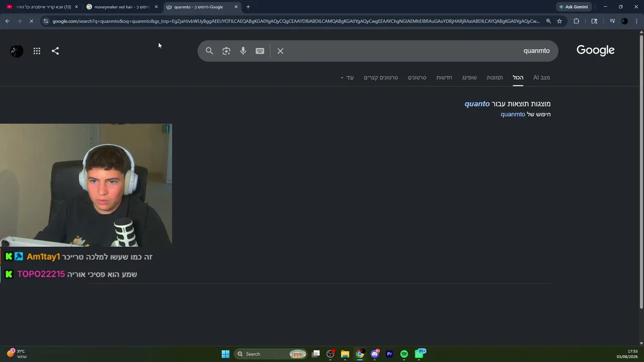
Task: Open OBS Studio from the taskbar
Action: coord(331,354)
